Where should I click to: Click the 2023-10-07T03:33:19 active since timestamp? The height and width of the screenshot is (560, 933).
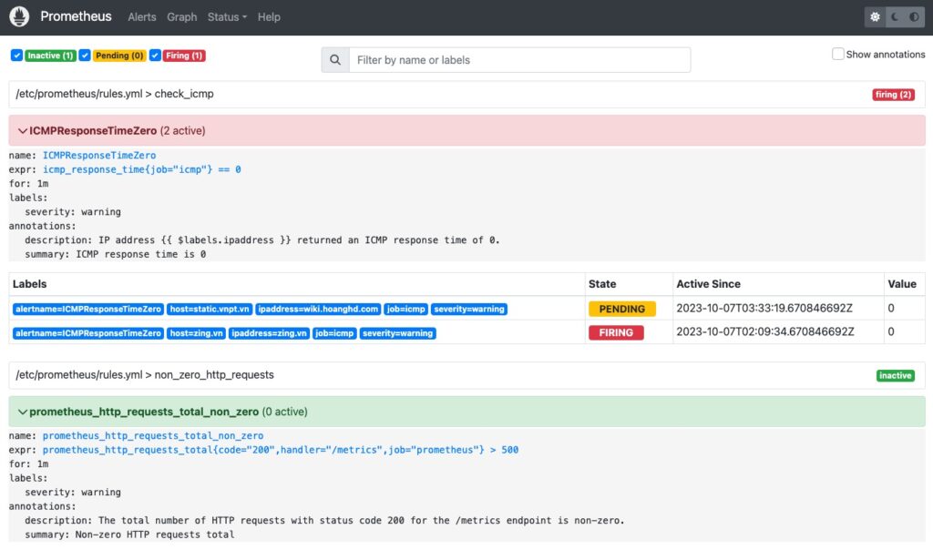(764, 308)
